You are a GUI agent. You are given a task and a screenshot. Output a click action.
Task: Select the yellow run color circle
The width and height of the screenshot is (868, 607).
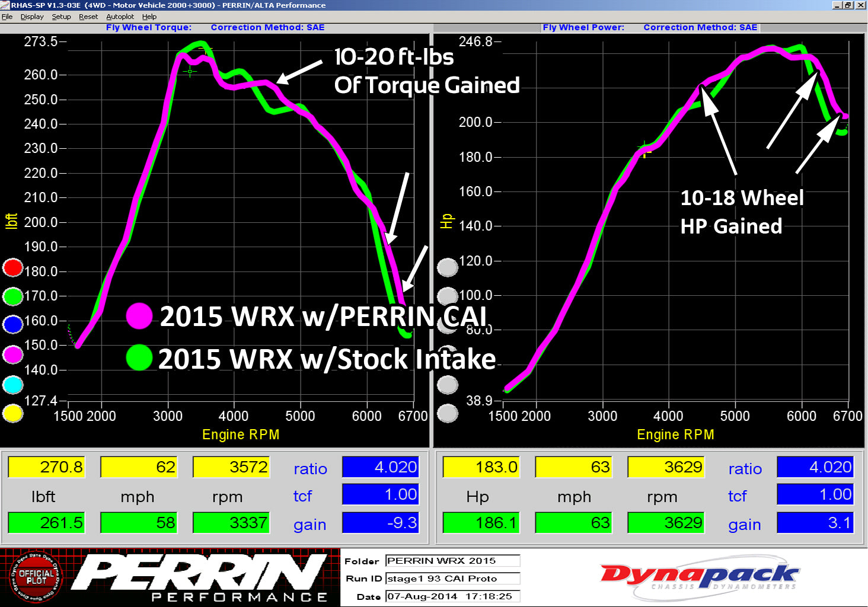tap(13, 413)
